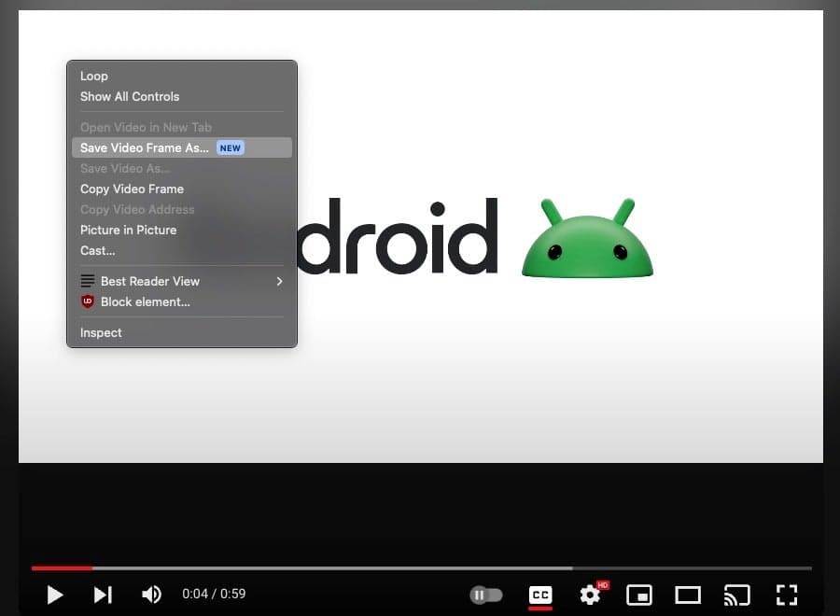Click Copy Video Frame
Image resolution: width=840 pixels, height=616 pixels.
(132, 189)
